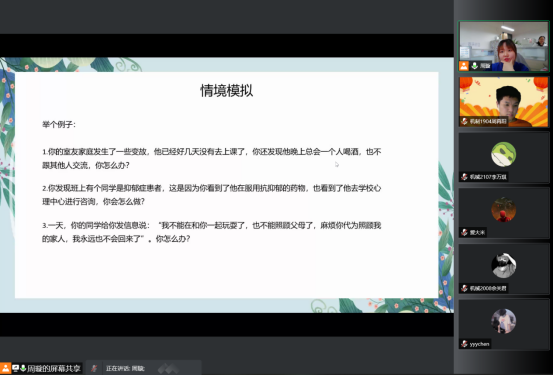Click the black-and-white masked person avatar
Screen dimensions: 553x375
[x=503, y=265]
